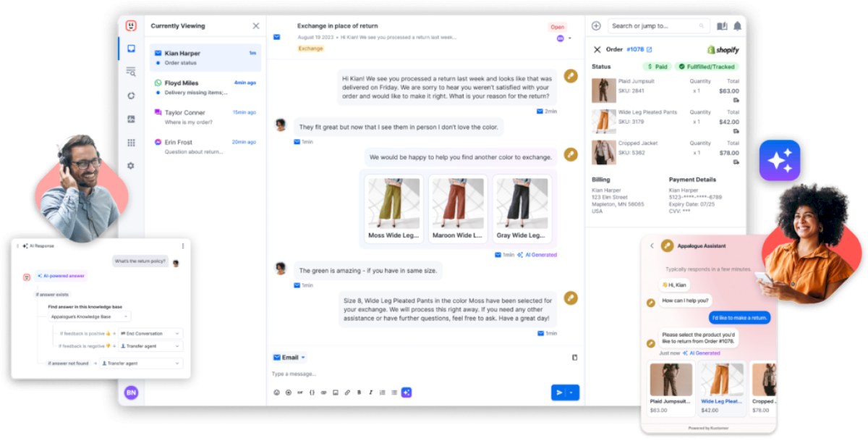Open the settings gear in the left sidebar
The height and width of the screenshot is (441, 868).
[131, 165]
